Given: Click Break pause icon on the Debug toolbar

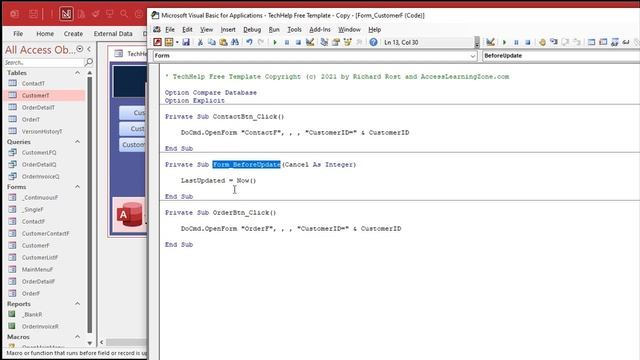Looking at the screenshot, I should (x=516, y=42).
